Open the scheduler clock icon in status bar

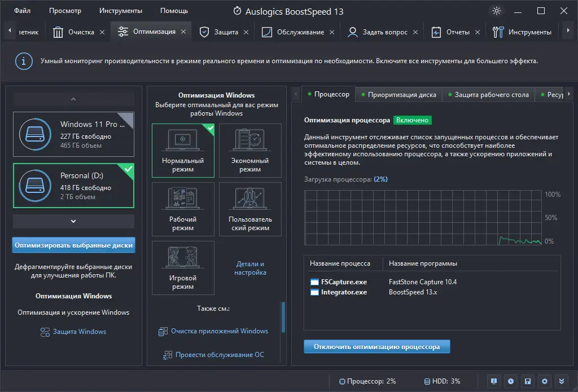(x=510, y=381)
